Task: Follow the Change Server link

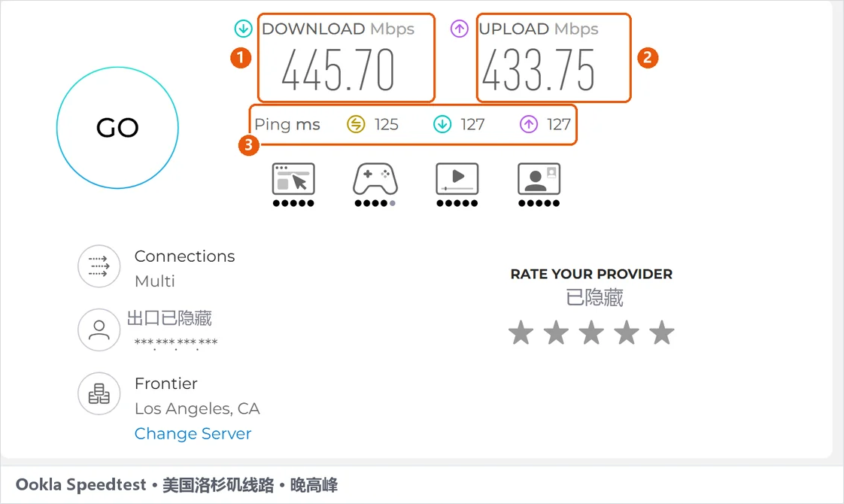Action: pos(193,433)
